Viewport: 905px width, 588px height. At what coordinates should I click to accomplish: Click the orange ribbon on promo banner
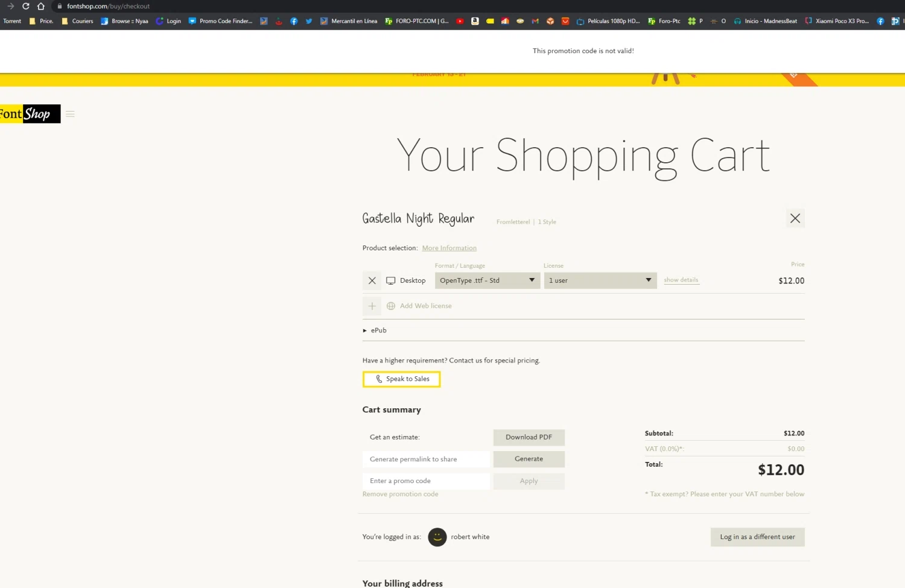[x=799, y=79]
